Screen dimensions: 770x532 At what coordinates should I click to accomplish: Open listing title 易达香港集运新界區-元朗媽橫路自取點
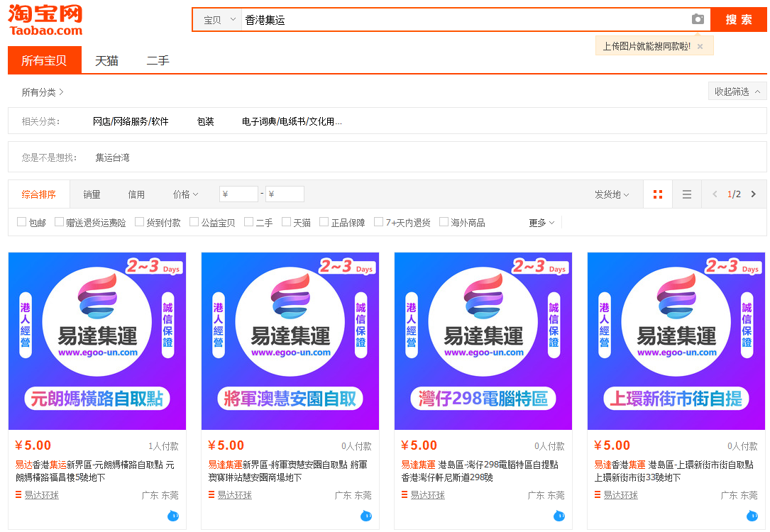pyautogui.click(x=95, y=471)
